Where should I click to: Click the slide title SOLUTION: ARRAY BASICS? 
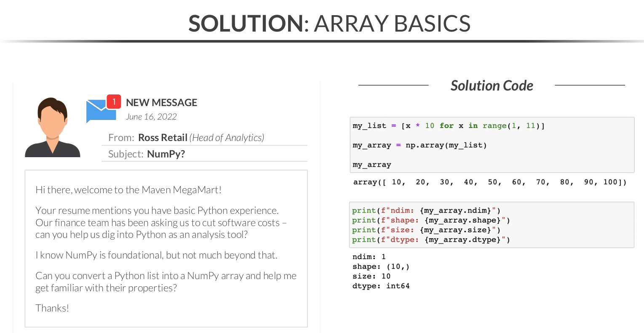pyautogui.click(x=329, y=23)
